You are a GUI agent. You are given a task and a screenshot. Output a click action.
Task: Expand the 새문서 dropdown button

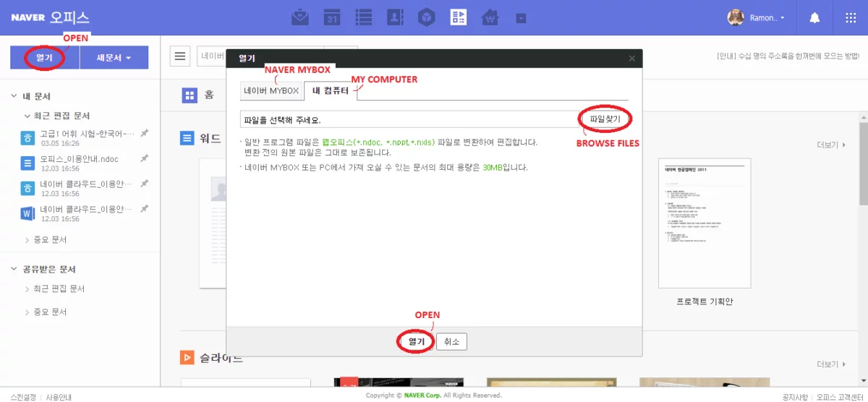tap(114, 58)
